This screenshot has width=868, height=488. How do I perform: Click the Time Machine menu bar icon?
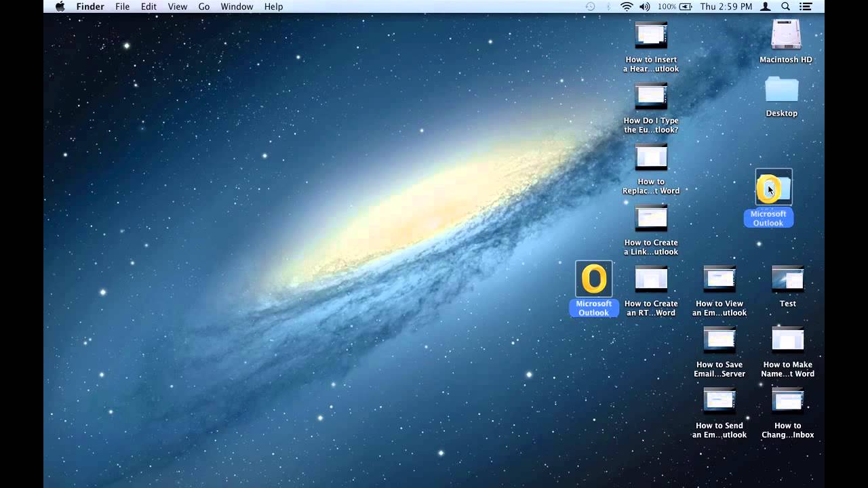[x=589, y=7]
